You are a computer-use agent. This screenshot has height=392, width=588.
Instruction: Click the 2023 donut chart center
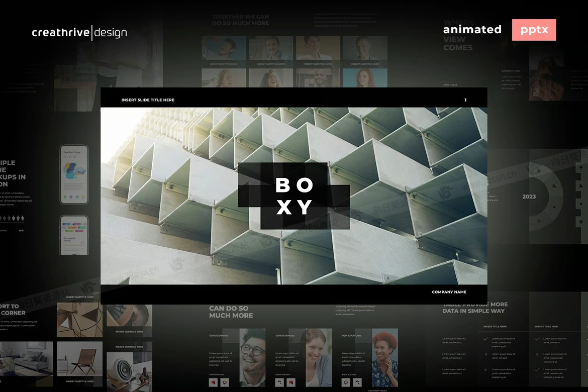tap(529, 197)
